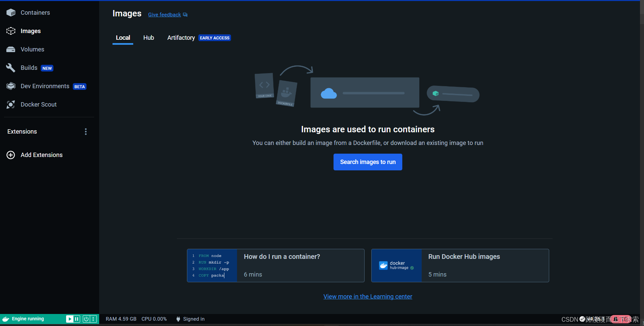Viewport: 644px width, 326px height.
Task: Click the Signed in status text
Action: tap(194, 319)
